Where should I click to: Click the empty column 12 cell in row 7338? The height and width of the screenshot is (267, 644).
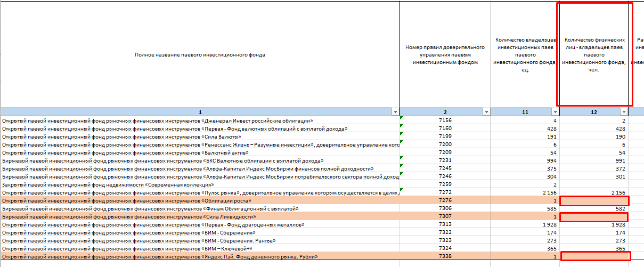(594, 257)
